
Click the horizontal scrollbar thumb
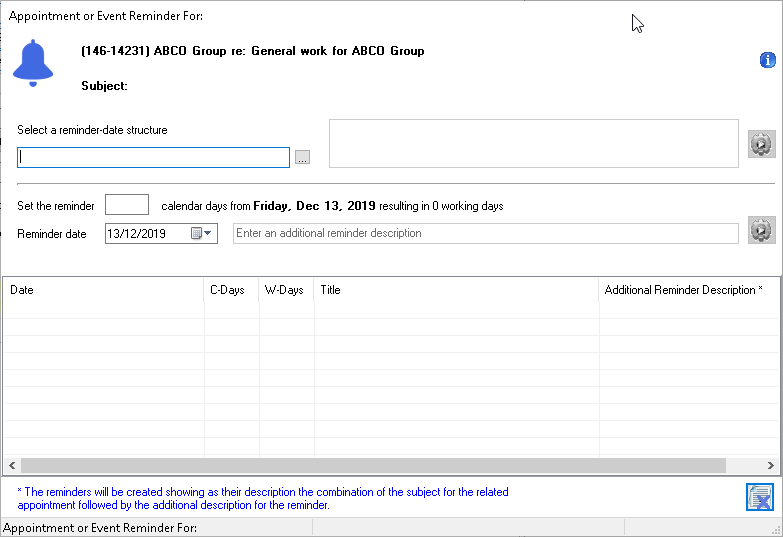coord(373,466)
